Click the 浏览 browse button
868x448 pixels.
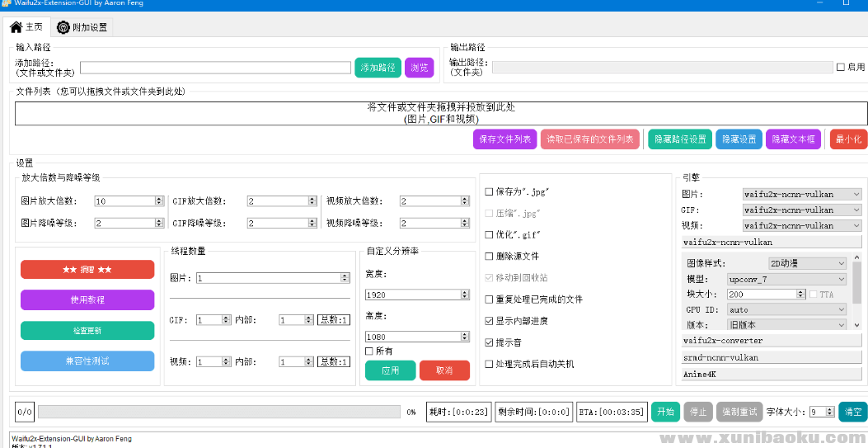point(419,68)
